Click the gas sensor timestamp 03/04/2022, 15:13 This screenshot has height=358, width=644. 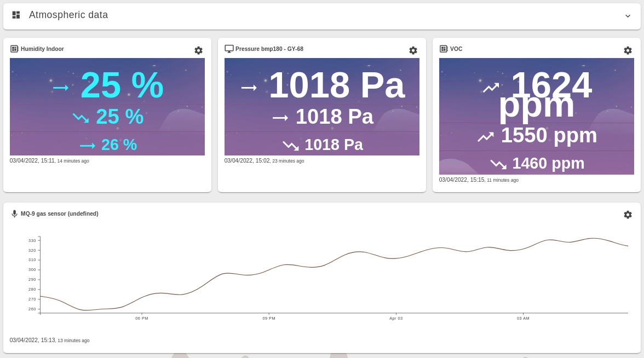click(x=32, y=340)
